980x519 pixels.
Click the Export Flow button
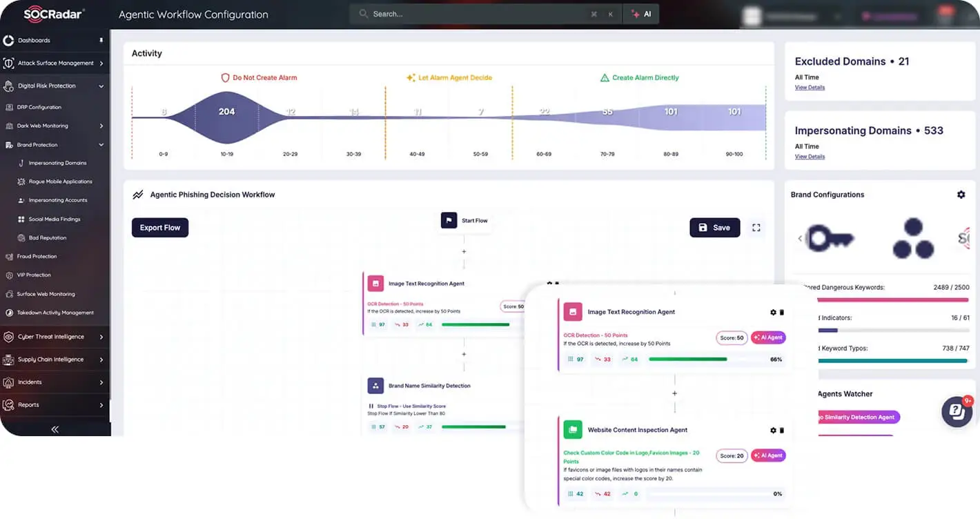[x=160, y=228]
